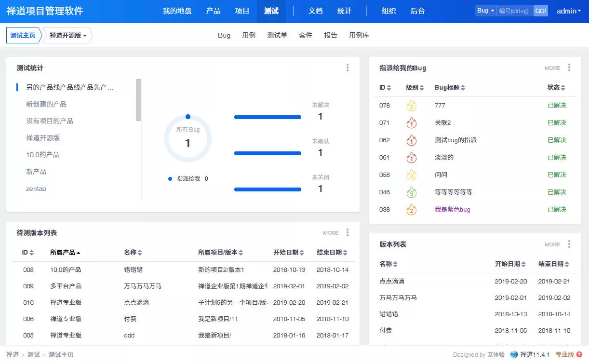Sort 待测版本列表 by 所属产品 column
Image resolution: width=589 pixels, height=364 pixels.
click(x=65, y=252)
